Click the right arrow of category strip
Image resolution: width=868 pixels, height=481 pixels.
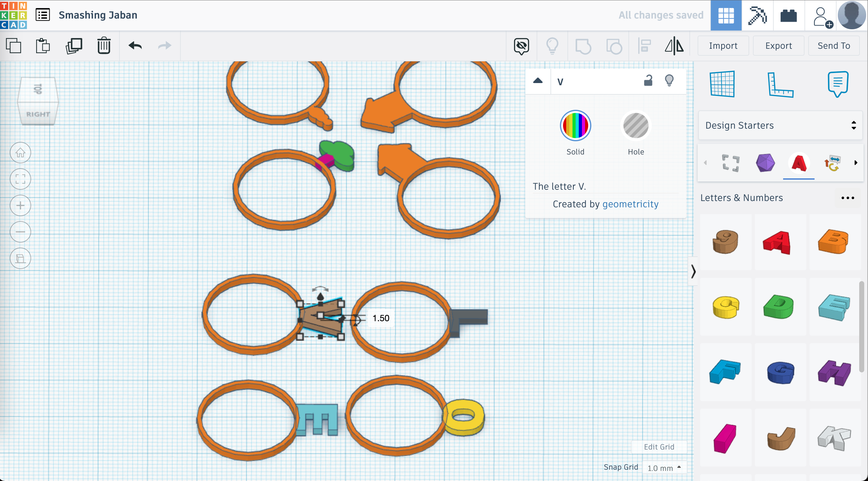coord(855,163)
